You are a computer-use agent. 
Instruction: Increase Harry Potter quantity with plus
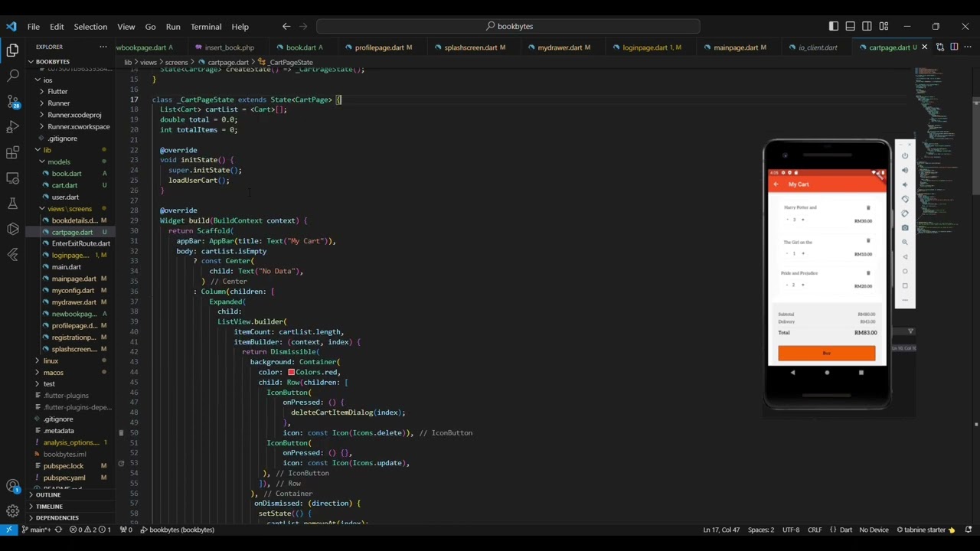pos(802,220)
